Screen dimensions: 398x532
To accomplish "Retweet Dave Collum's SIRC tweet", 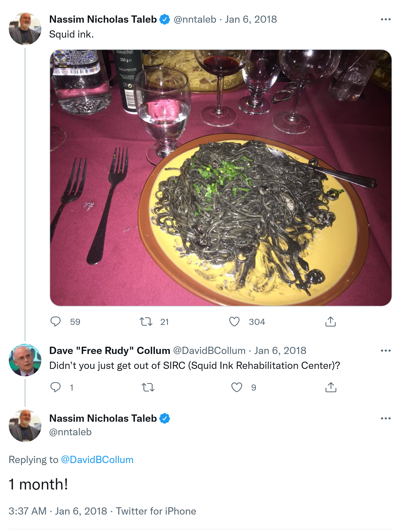I will point(148,387).
